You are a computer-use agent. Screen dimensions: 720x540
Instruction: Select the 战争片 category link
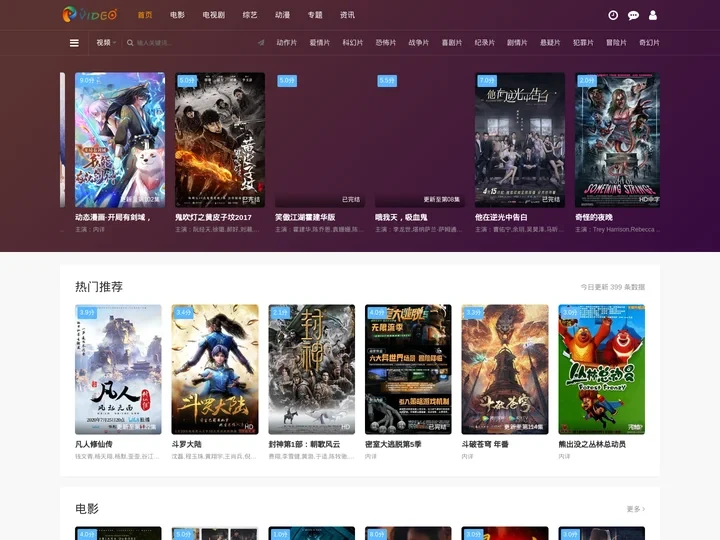pyautogui.click(x=419, y=43)
